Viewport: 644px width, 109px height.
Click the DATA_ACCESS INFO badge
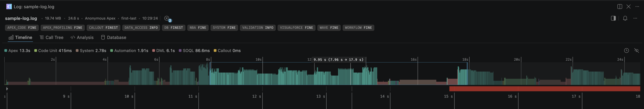coord(141,28)
